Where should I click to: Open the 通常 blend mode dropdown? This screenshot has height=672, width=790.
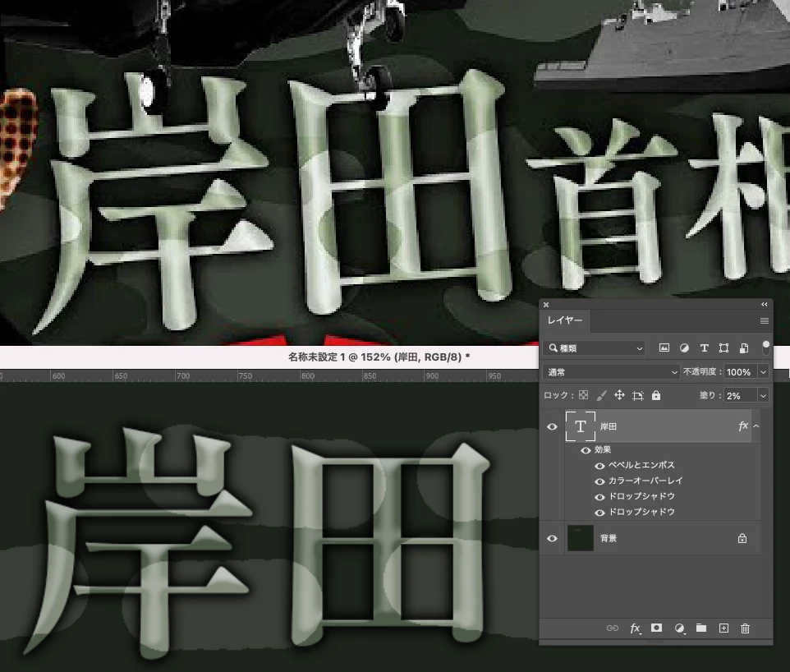611,372
